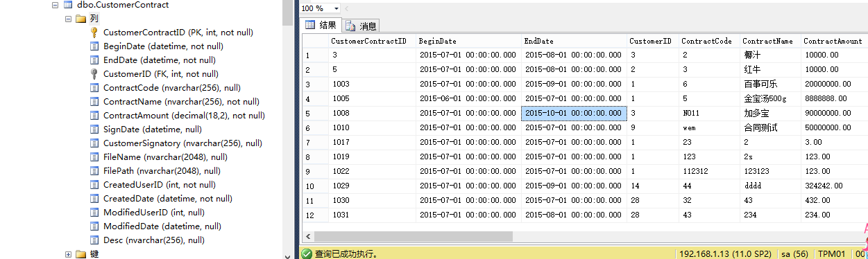This screenshot has width=868, height=259.
Task: Click the column icon beside ModifiedDate
Action: [x=94, y=226]
